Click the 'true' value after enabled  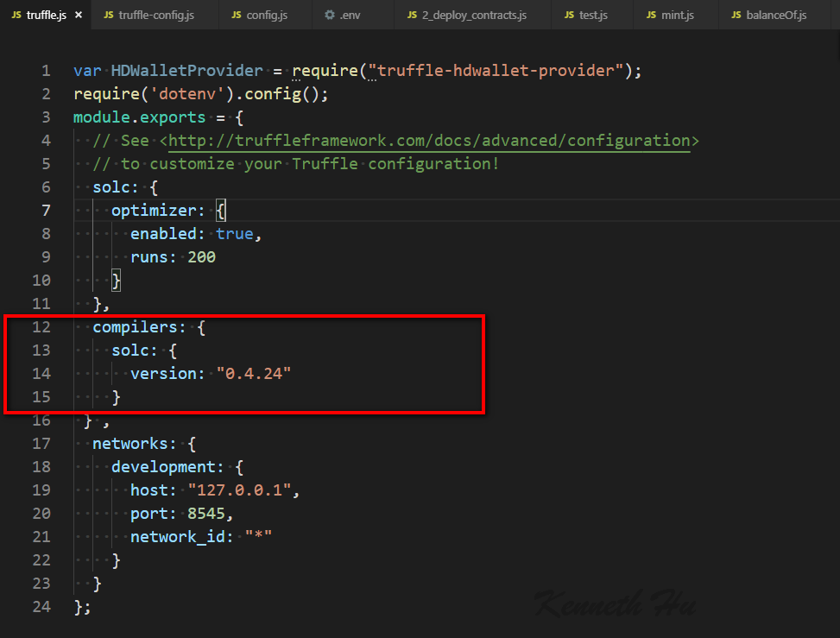(235, 234)
